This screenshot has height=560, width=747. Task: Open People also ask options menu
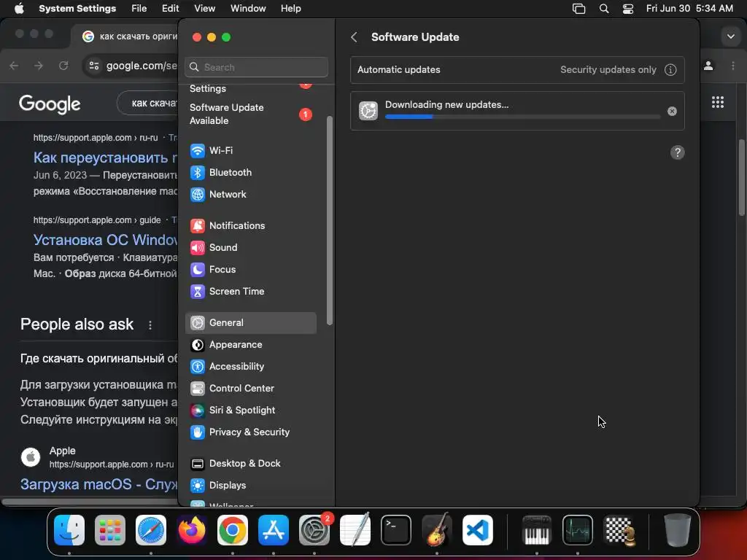coord(150,324)
